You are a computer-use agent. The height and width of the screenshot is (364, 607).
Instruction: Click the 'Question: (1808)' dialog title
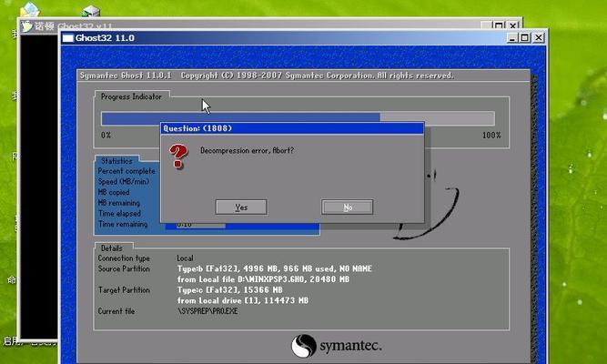pyautogui.click(x=197, y=128)
